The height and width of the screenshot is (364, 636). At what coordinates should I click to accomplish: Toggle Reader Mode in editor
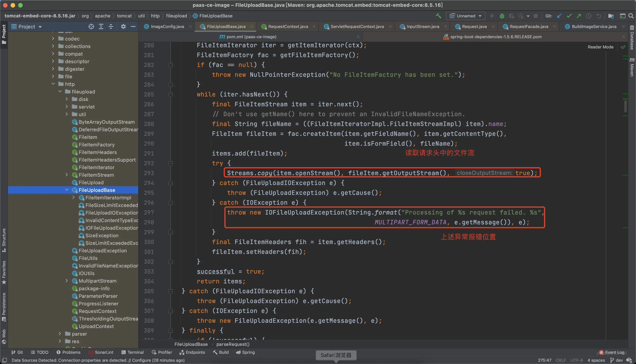pos(600,47)
